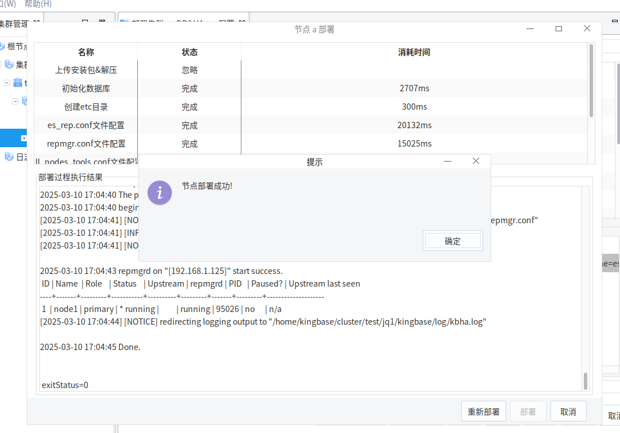Click the 取消 button
Image resolution: width=620 pixels, height=433 pixels.
coord(568,411)
